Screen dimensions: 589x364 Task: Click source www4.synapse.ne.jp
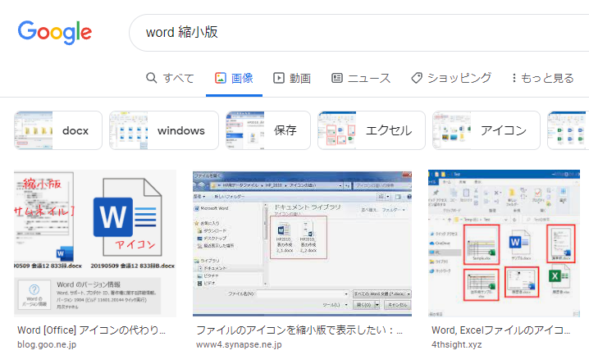pyautogui.click(x=239, y=344)
